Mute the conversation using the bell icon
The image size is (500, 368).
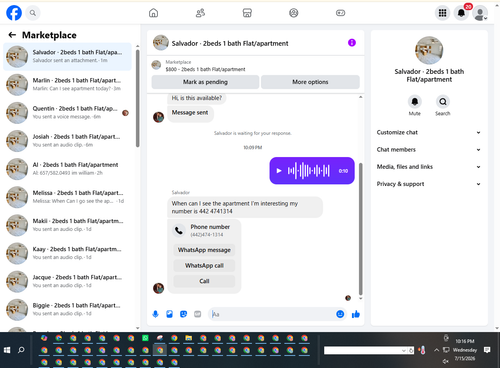(x=415, y=101)
